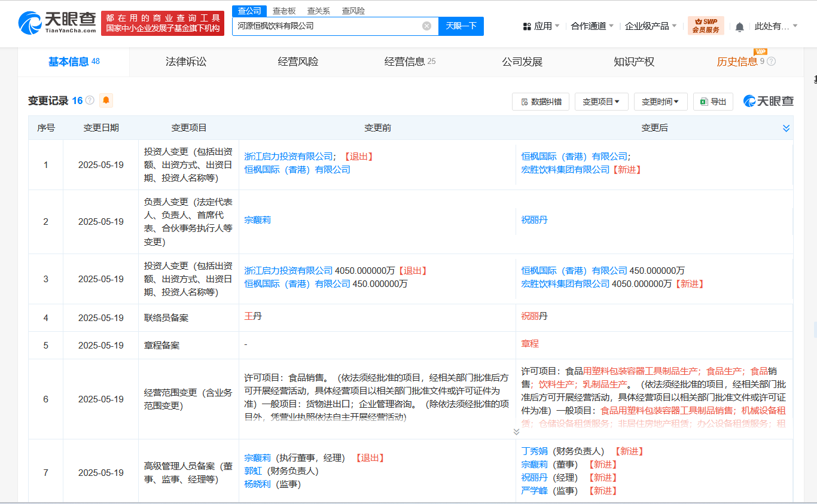Expand all rows with double-chevron in table header
The image size is (817, 504).
coord(786,128)
